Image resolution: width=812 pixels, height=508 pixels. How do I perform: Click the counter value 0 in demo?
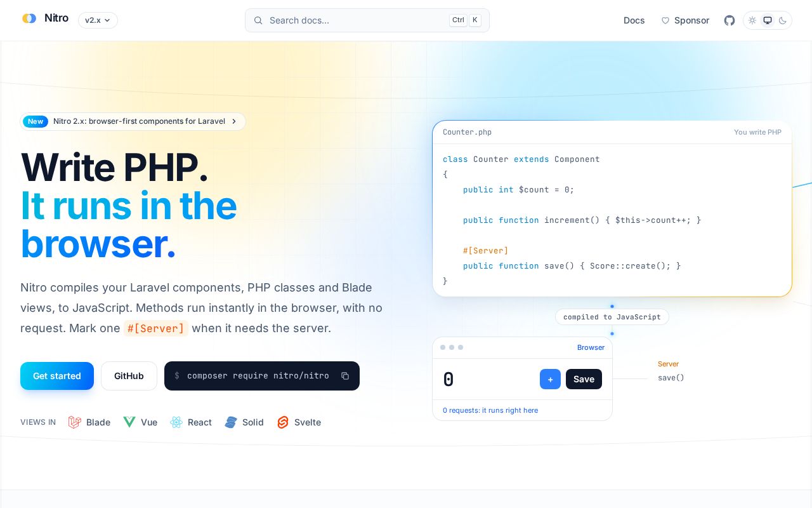point(449,379)
